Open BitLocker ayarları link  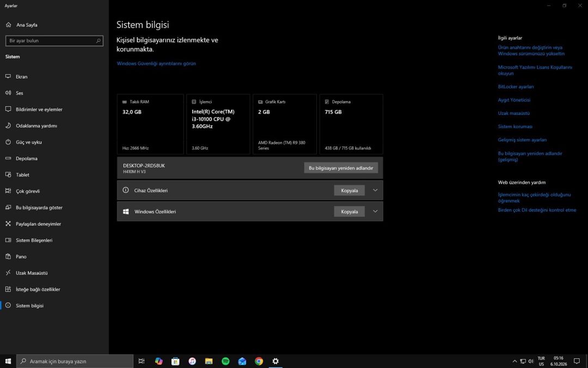coord(516,87)
